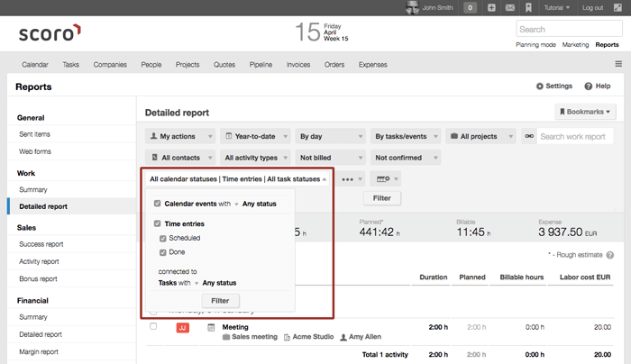This screenshot has width=631, height=364.
Task: Open Companies in navigation
Action: click(x=110, y=64)
